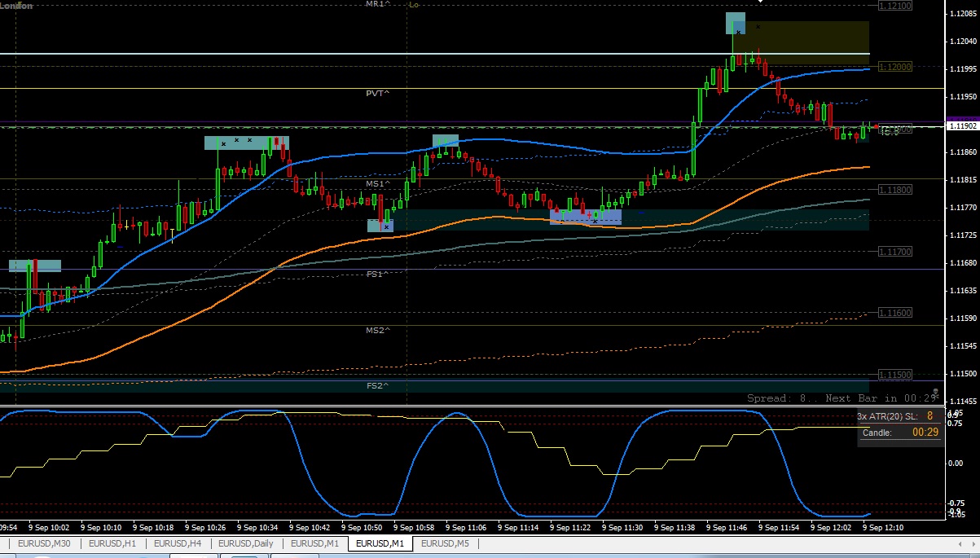The width and height of the screenshot is (980, 558).
Task: Click the 9 Sep 10:34 time label
Action: click(258, 528)
